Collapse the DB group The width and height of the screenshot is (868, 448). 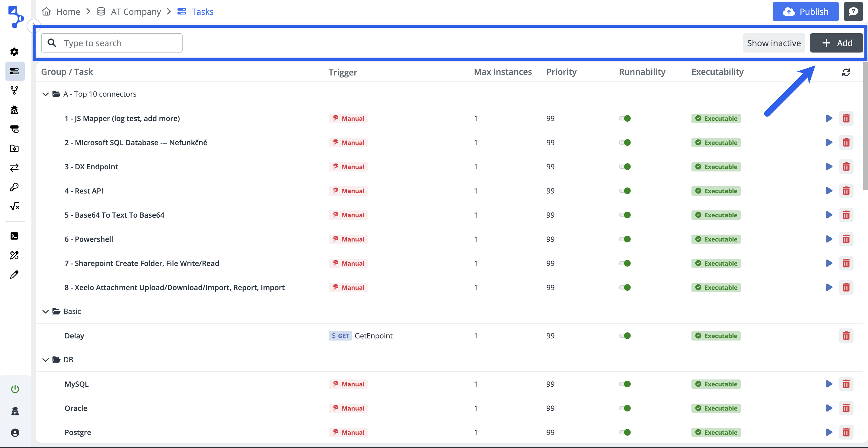[46, 360]
